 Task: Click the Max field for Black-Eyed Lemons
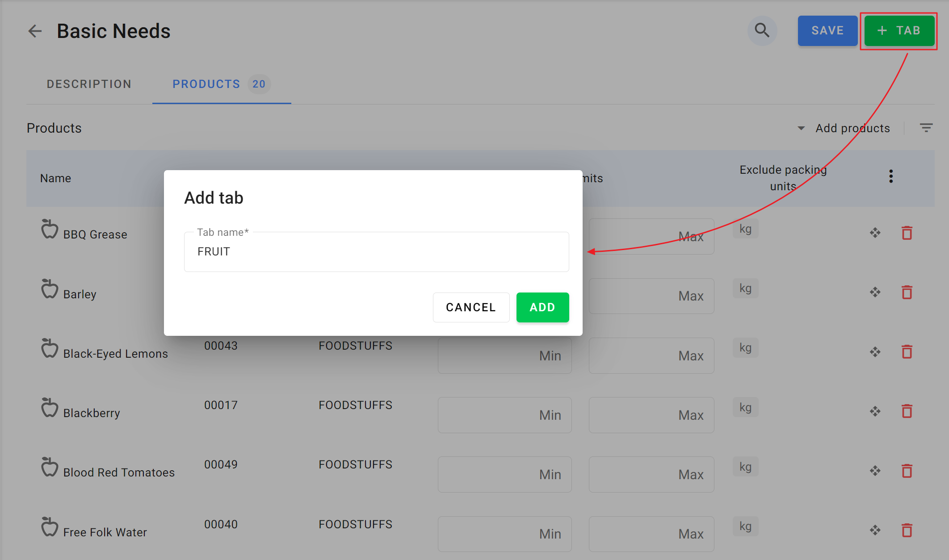651,355
